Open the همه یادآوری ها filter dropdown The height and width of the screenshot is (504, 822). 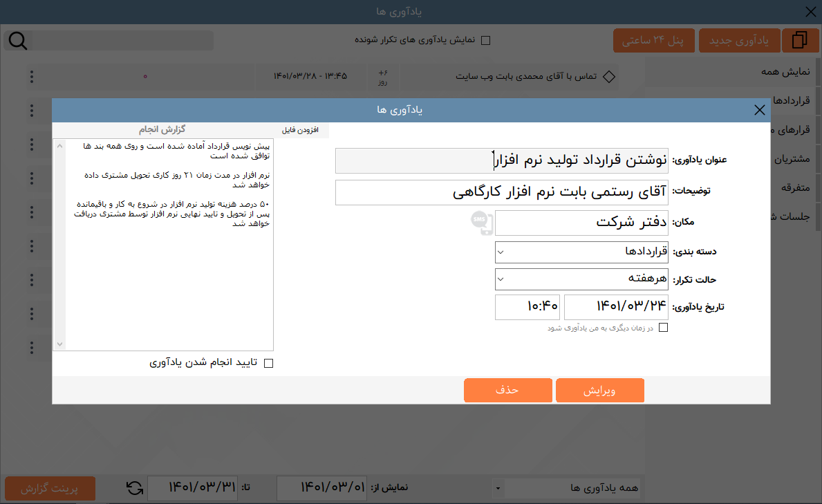click(x=567, y=488)
